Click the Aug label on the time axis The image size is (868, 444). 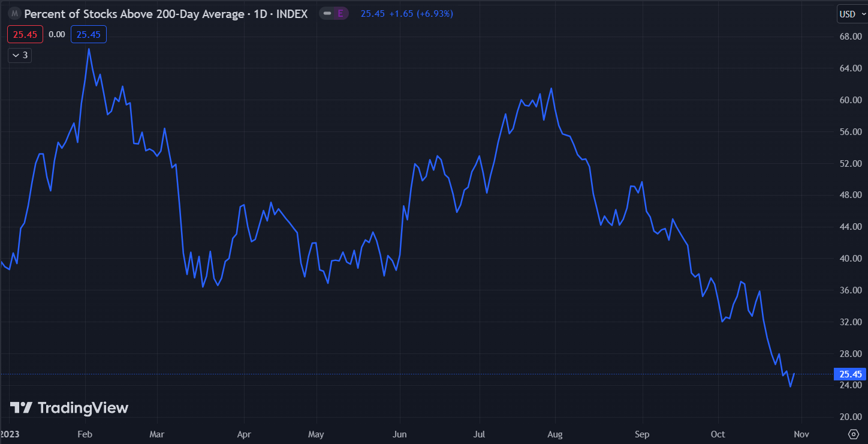(555, 434)
